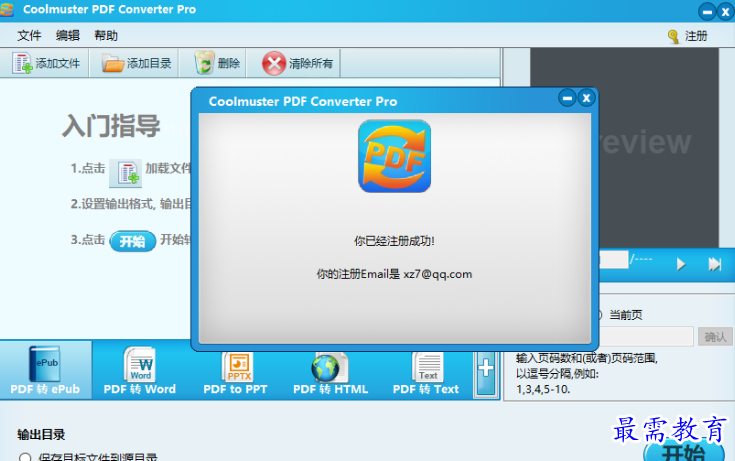Minimize the main Coolmuster window

707,12
